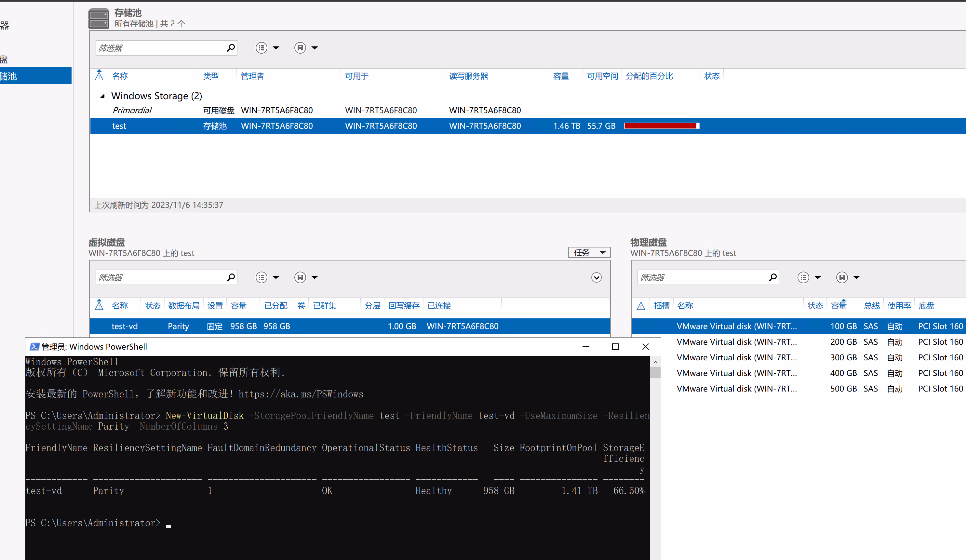The width and height of the screenshot is (966, 560).
Task: Open list view options in storage pool toolbar
Action: pyautogui.click(x=262, y=48)
